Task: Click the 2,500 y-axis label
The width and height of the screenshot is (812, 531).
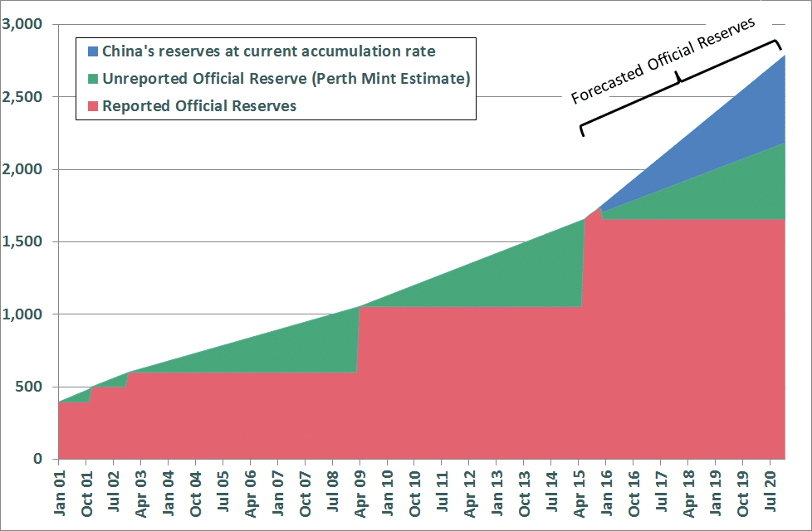Action: coord(22,97)
